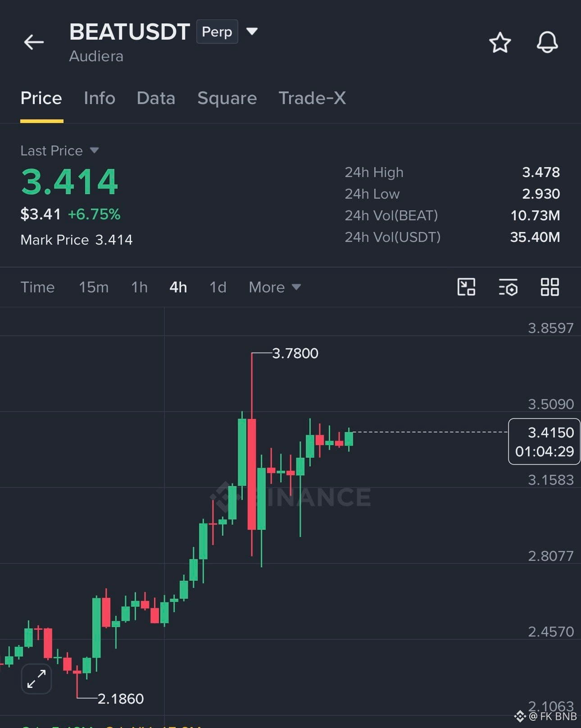Open price alerts via the bell icon
581x728 pixels.
point(547,43)
